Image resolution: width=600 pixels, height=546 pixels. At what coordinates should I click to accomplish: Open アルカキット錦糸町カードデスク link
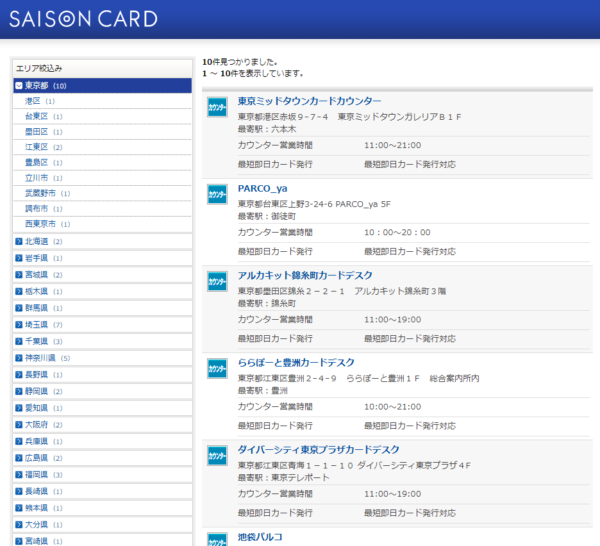click(305, 275)
